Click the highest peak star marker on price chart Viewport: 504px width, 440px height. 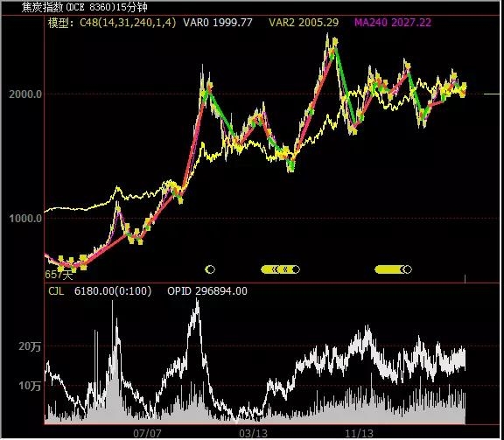click(335, 42)
